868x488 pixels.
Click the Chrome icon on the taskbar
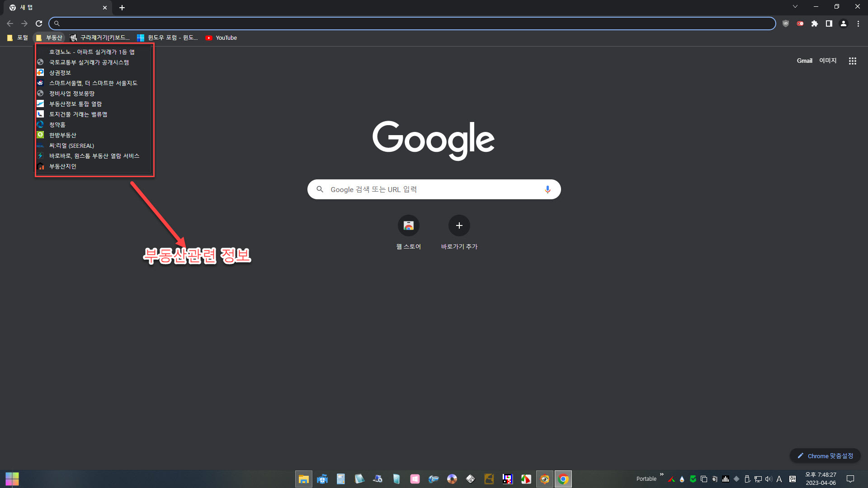click(563, 479)
